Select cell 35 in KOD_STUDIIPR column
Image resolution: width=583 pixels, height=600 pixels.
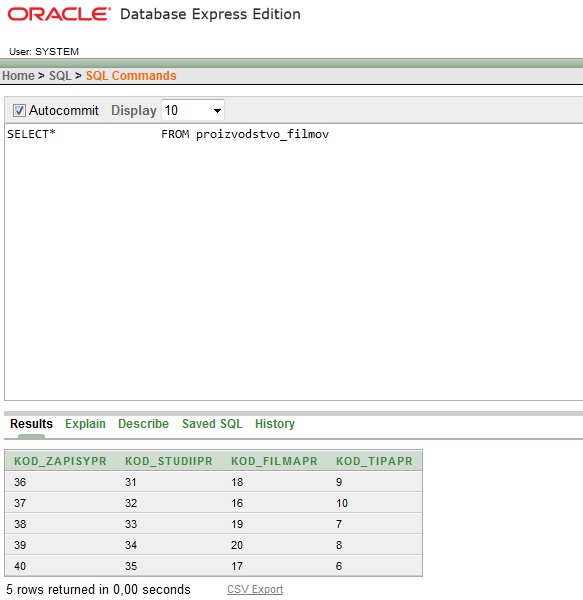[131, 566]
